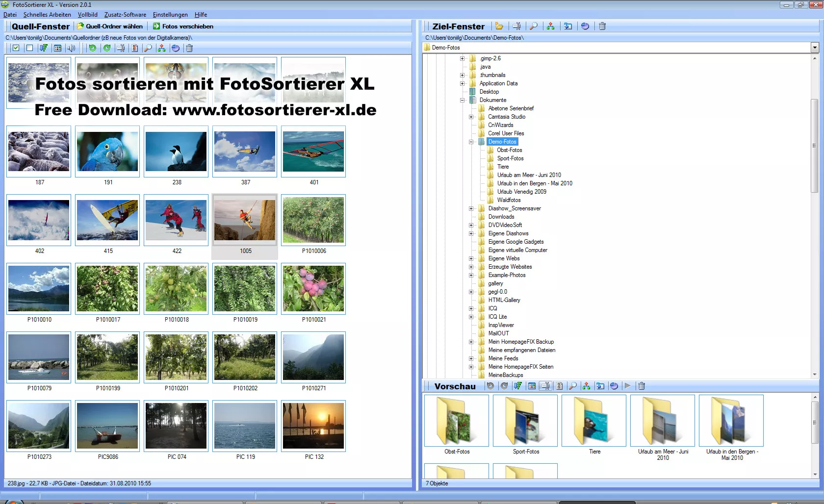Viewport: 824px width, 504px height.
Task: Open the Vollbild menu
Action: pyautogui.click(x=88, y=15)
